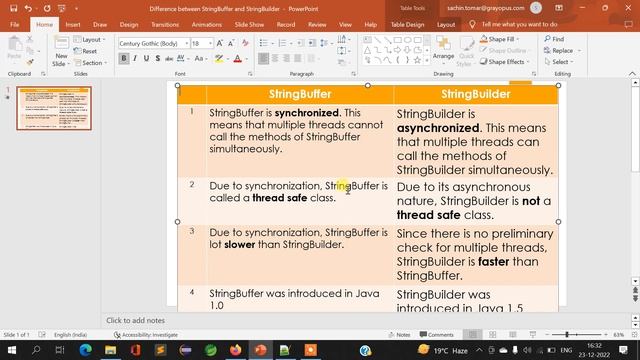Adjust zoom slider
Viewport: 640px width, 360px height.
(567, 335)
